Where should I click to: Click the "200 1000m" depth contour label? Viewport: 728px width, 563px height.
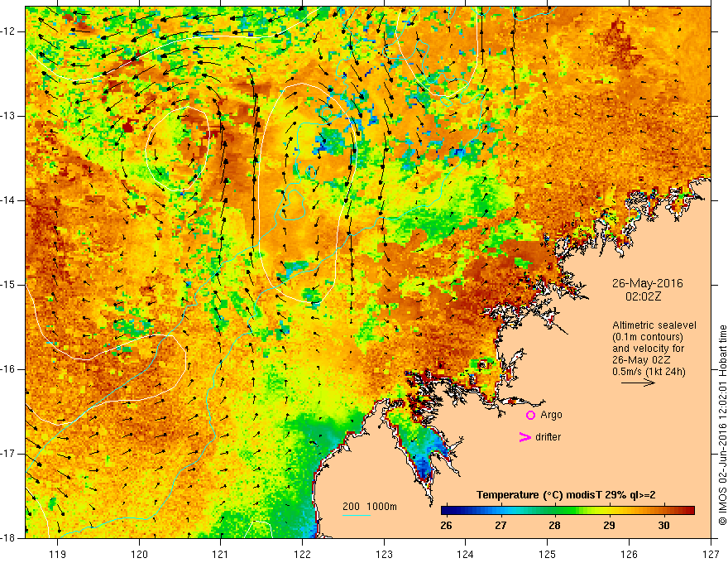(370, 507)
